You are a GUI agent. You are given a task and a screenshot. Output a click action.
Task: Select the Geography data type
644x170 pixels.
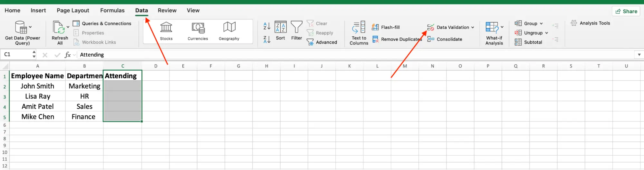point(229,31)
